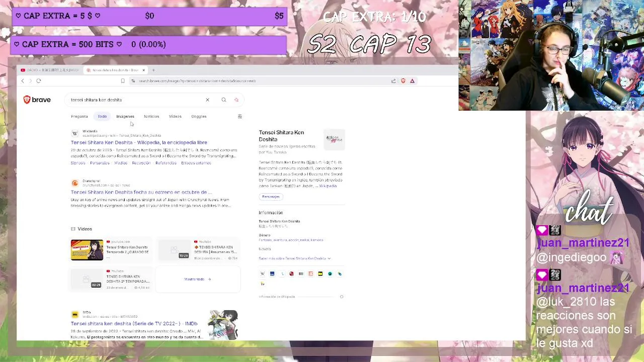The image size is (644, 362).
Task: Open the search filters settings icon
Action: click(239, 116)
